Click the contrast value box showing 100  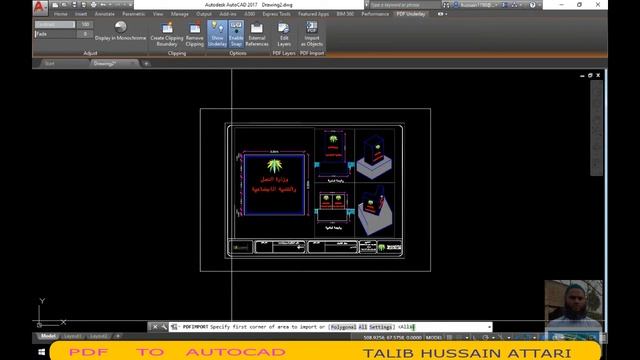(x=85, y=24)
